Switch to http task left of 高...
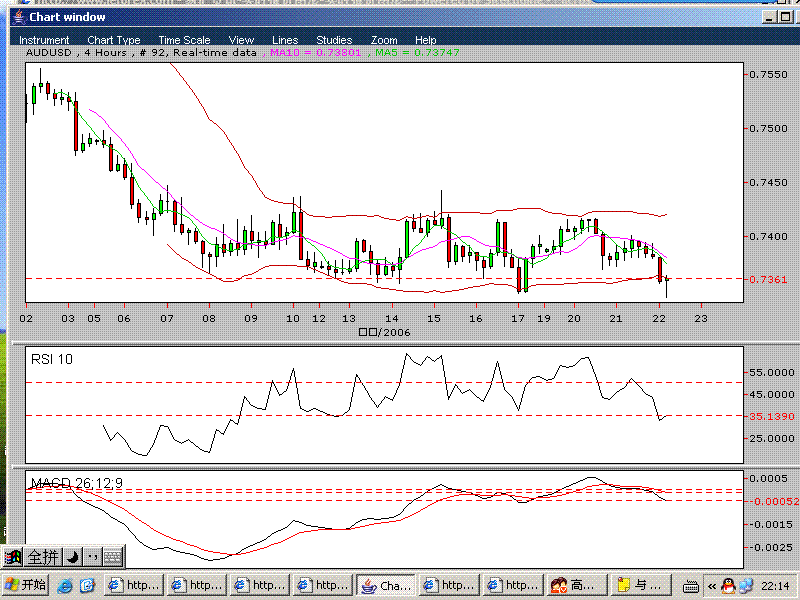Viewport: 800px width, 600px height. pos(513,585)
